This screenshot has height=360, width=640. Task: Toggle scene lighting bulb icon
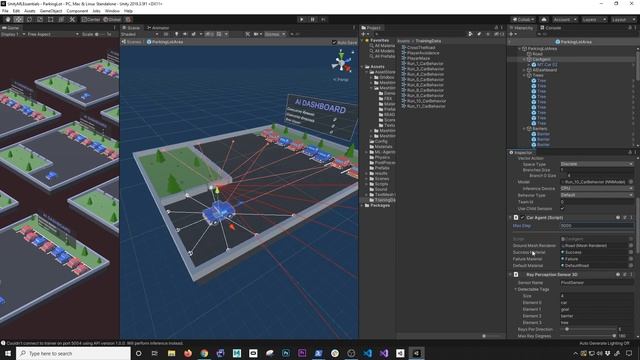tap(176, 34)
